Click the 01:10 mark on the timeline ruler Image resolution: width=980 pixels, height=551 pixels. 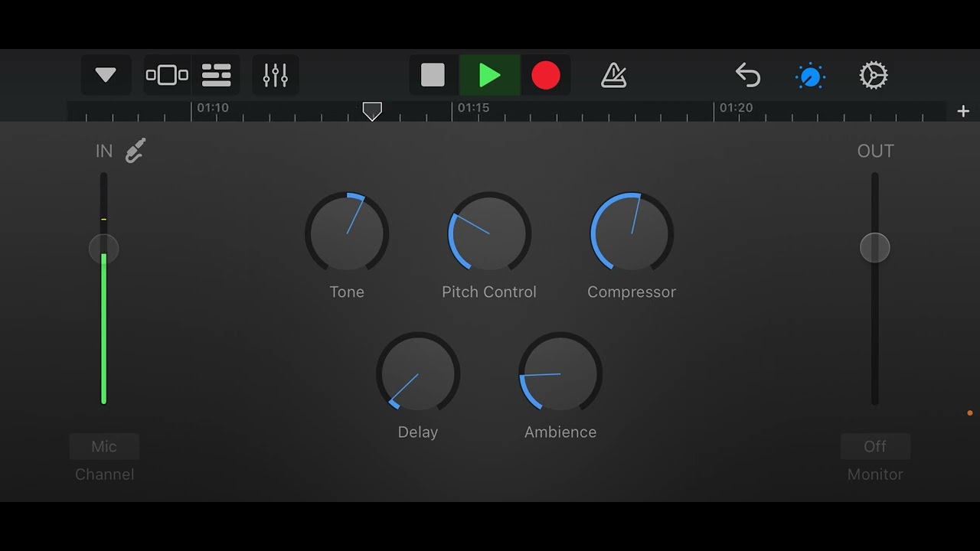pyautogui.click(x=213, y=108)
